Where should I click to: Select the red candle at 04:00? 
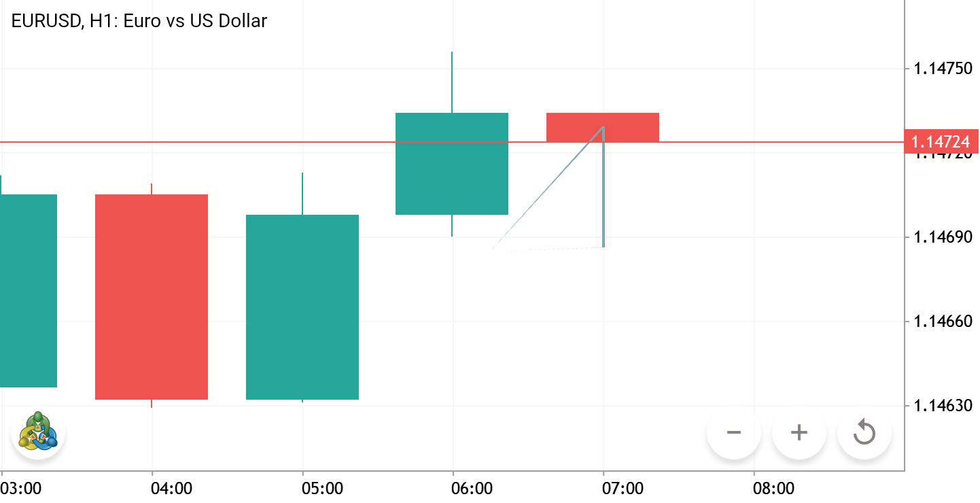(152, 296)
